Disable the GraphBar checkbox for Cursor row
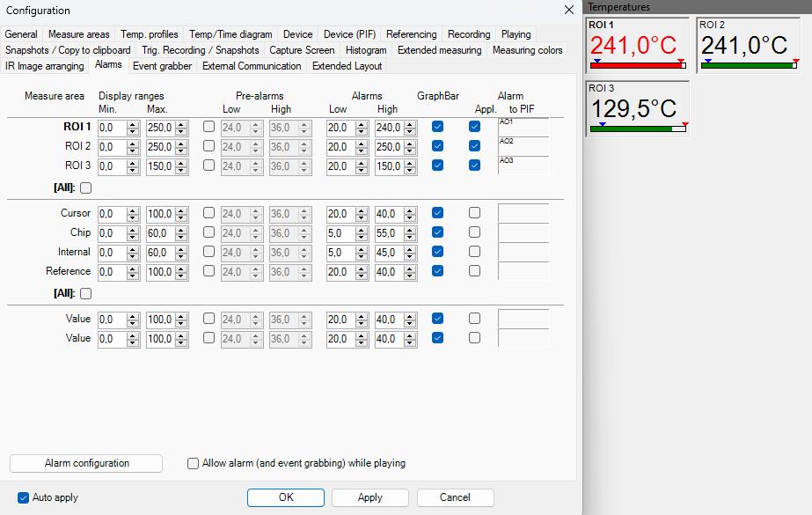812x515 pixels. 437,213
